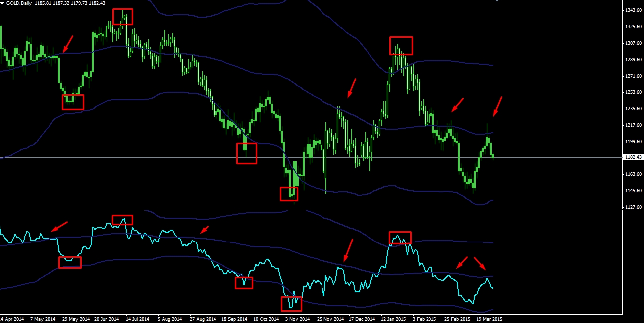Click the 5 Aug 2014 date label
Screen dimensions: 644x323
tap(170, 319)
